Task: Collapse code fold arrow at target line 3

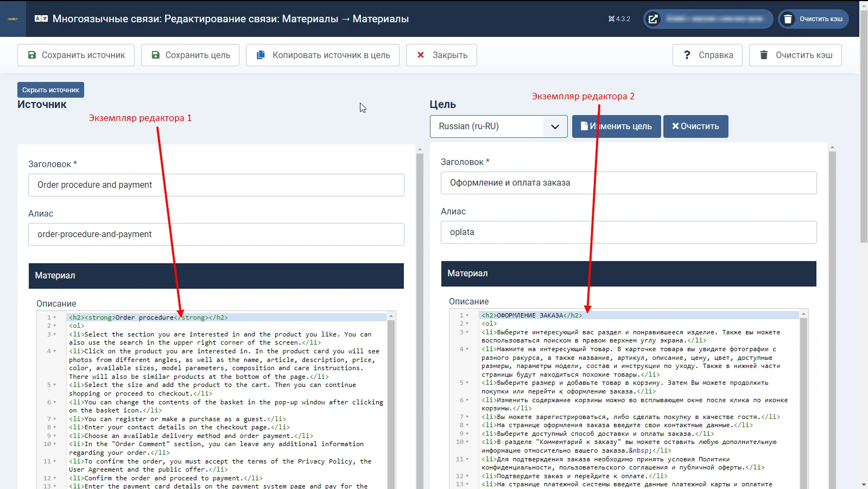Action: [x=467, y=332]
